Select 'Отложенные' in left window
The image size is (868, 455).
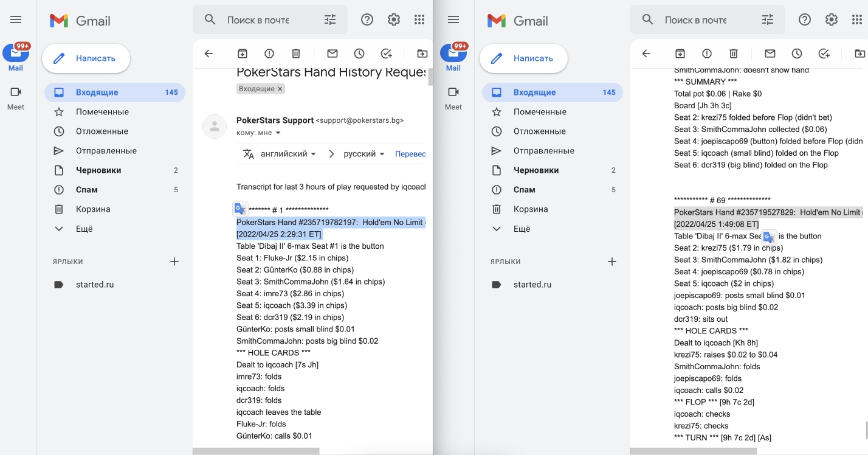[114, 131]
